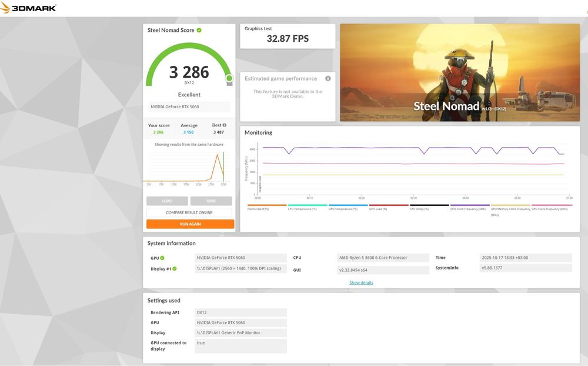Click the green check icon beside Display #1

point(175,269)
